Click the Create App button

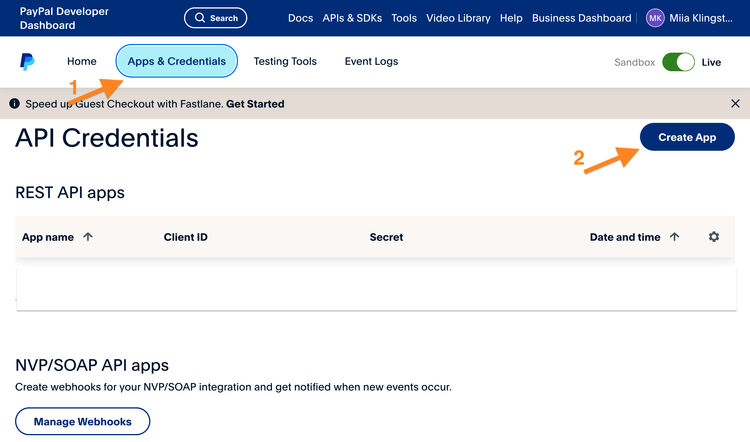pyautogui.click(x=687, y=137)
